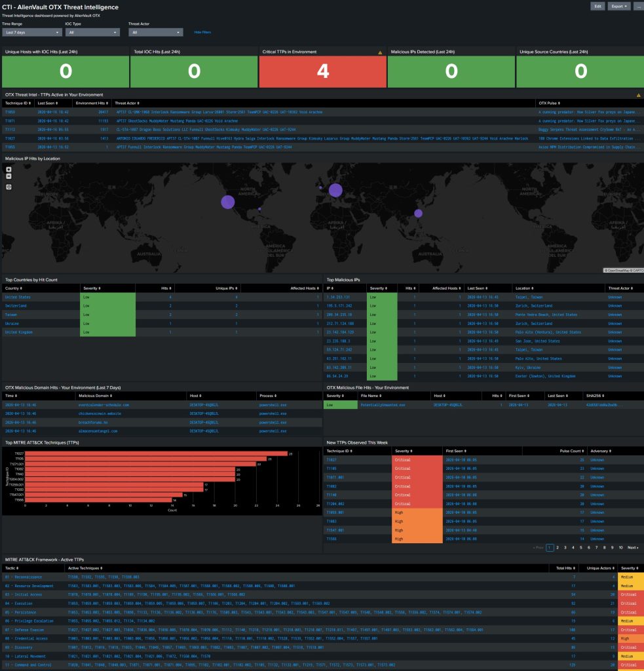This screenshot has width=644, height=671.
Task: Click warning icon on OTX Threat Intel panel
Action: tap(639, 95)
